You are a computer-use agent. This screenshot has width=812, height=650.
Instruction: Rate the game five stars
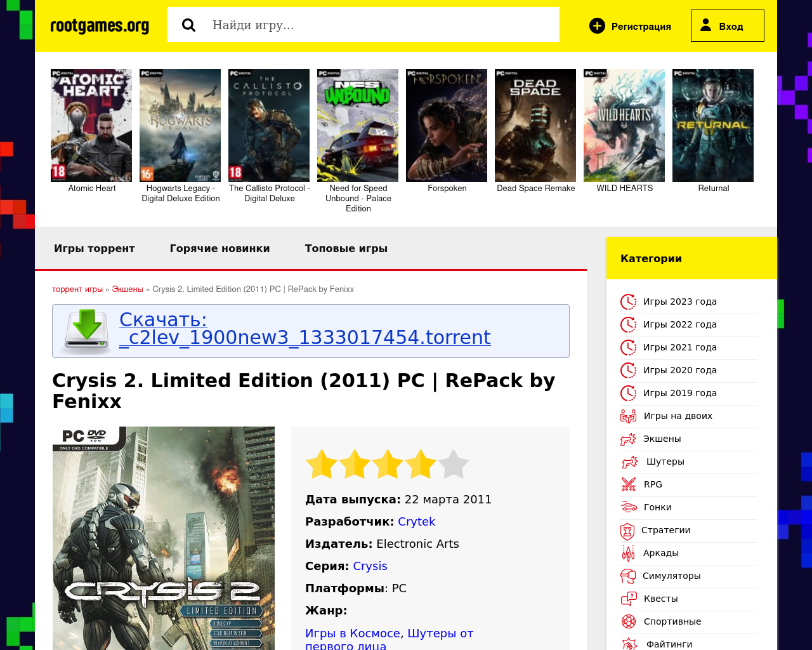(x=454, y=463)
